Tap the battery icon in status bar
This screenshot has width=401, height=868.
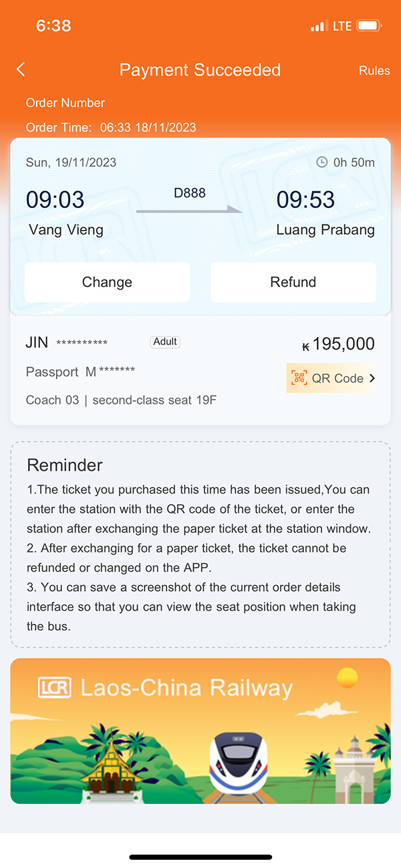coord(369,26)
